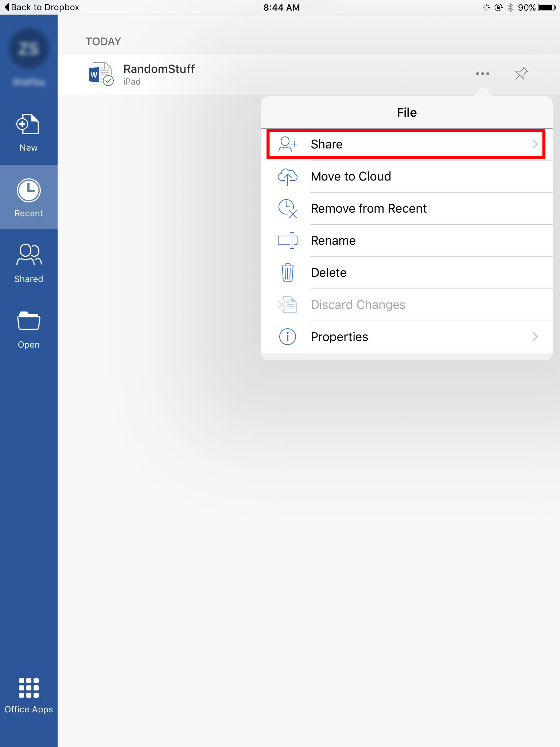The height and width of the screenshot is (747, 560).
Task: Open the Recent tab clock icon
Action: [x=28, y=190]
